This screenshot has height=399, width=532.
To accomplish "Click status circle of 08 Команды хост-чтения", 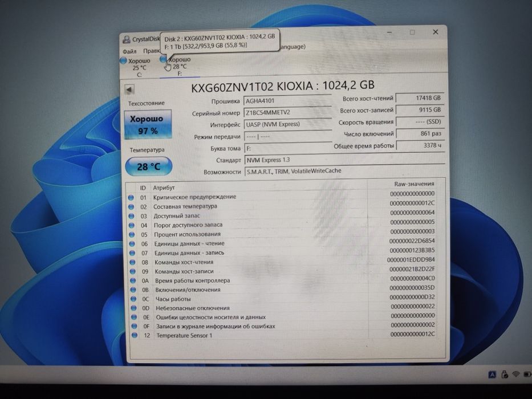I will (133, 263).
